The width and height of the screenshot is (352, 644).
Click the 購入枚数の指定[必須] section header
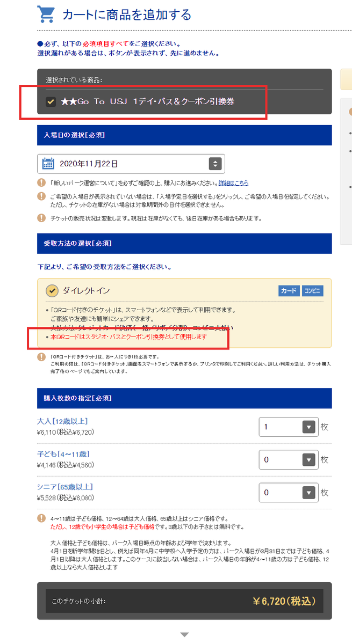pos(184,398)
